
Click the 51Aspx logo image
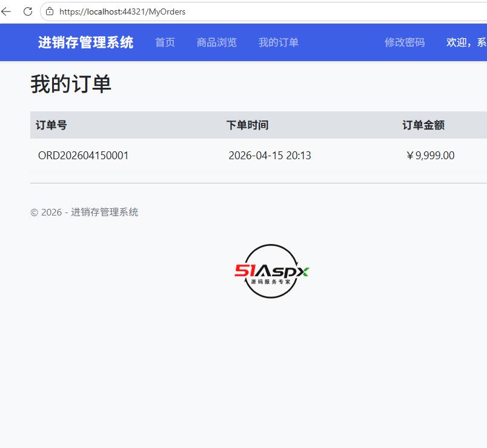271,271
